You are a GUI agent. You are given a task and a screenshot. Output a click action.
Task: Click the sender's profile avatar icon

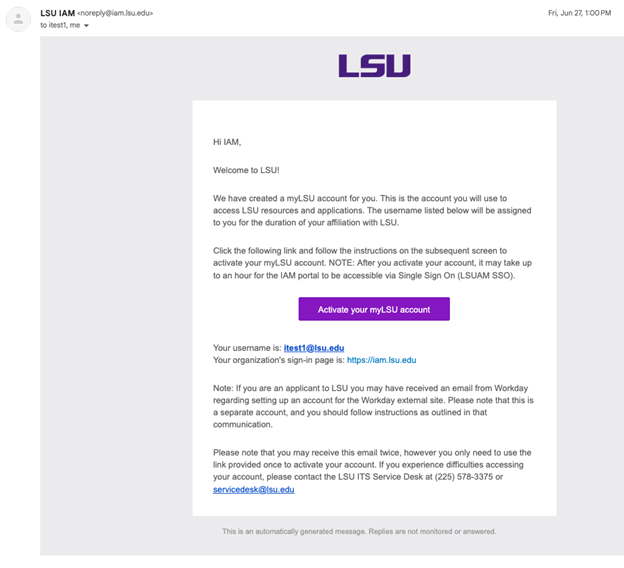click(19, 18)
